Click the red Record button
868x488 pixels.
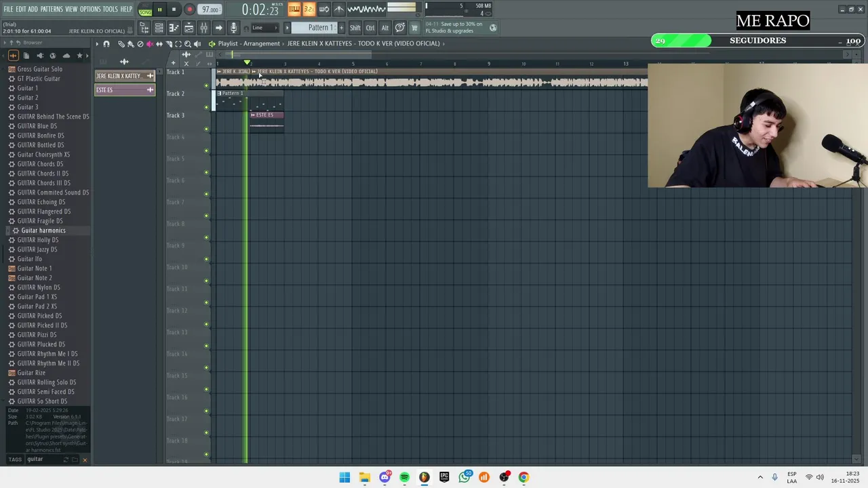pyautogui.click(x=189, y=9)
